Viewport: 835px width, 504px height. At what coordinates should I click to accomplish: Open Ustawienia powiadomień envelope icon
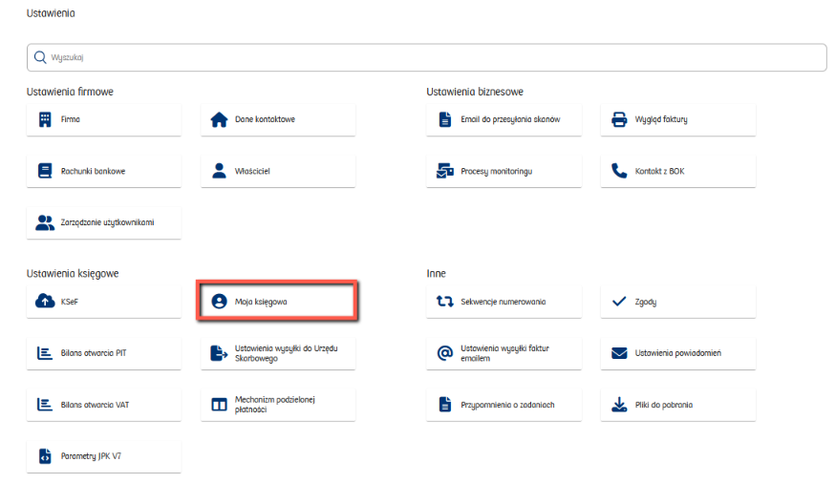(619, 353)
